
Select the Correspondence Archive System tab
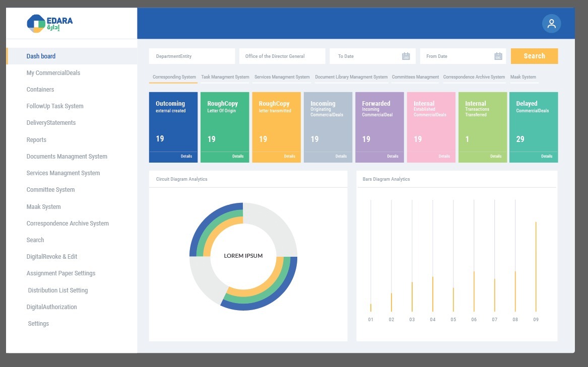[474, 77]
